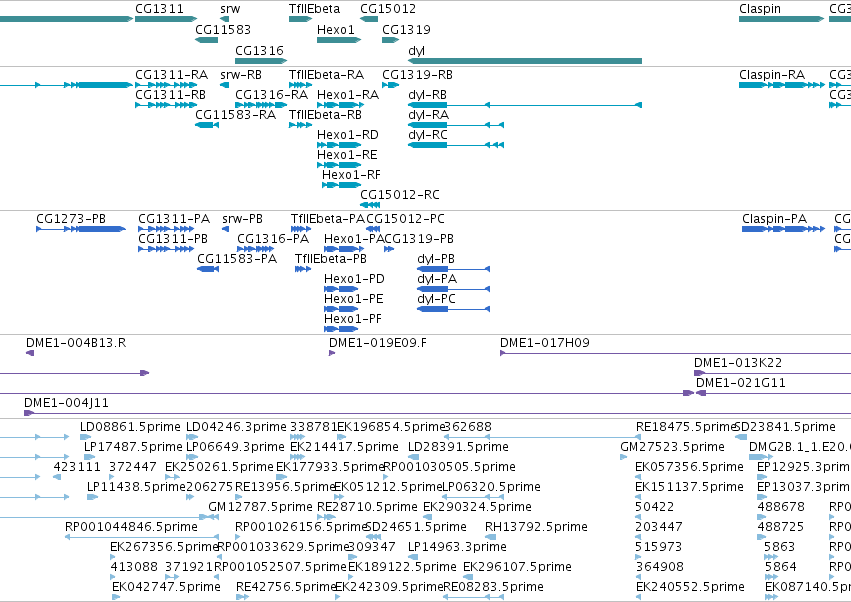Viewport: 851px width, 602px height.
Task: Click the dyl gene label
Action: click(x=416, y=50)
